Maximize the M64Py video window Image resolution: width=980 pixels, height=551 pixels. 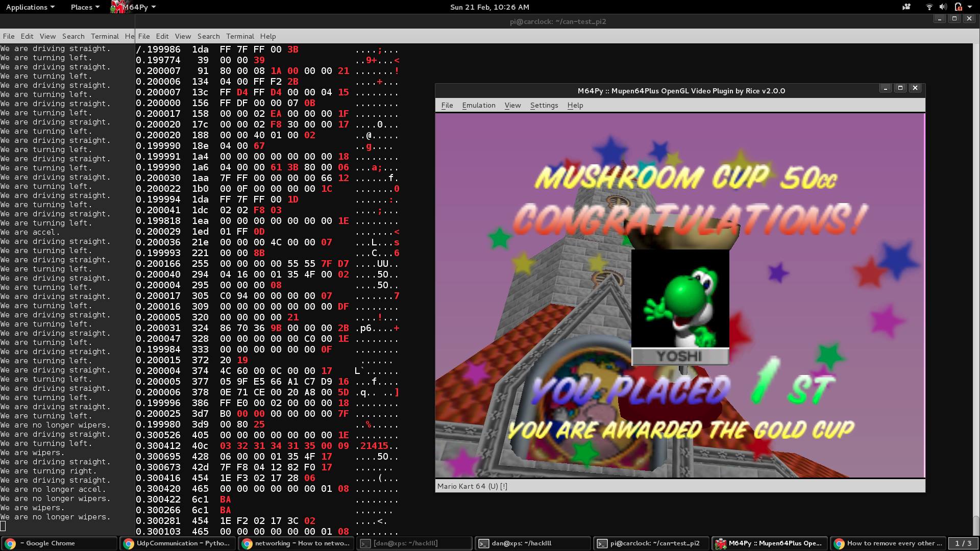[900, 88]
